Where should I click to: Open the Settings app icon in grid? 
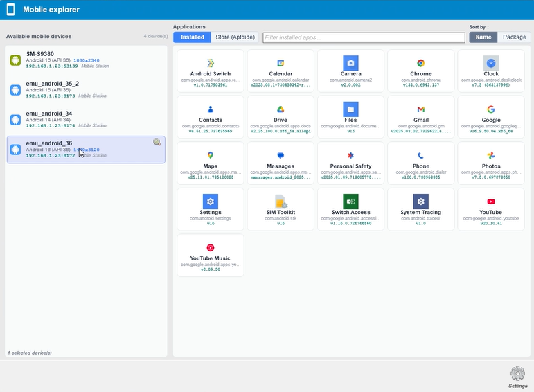[211, 202]
